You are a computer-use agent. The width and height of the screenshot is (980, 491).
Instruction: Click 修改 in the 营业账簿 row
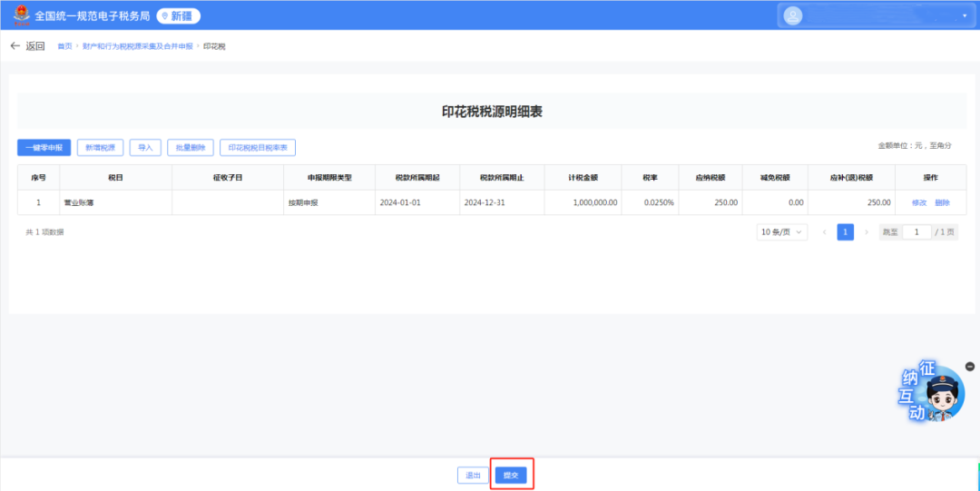[918, 202]
